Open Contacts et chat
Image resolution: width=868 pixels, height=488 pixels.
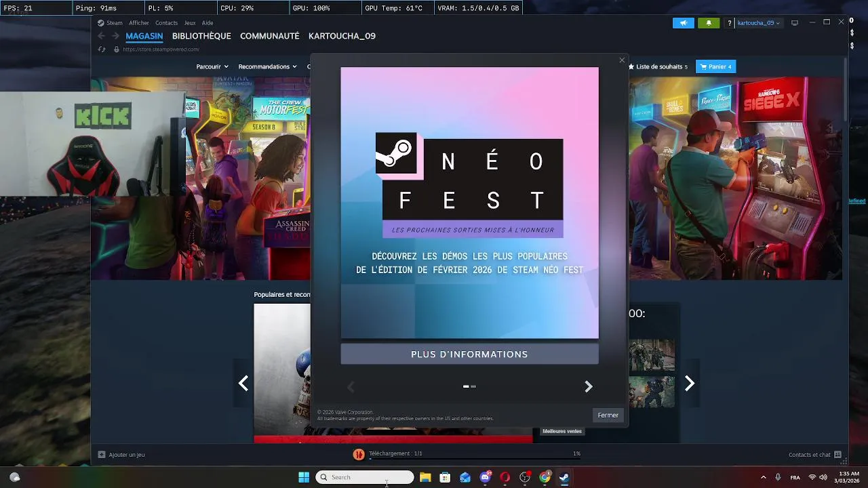[810, 455]
